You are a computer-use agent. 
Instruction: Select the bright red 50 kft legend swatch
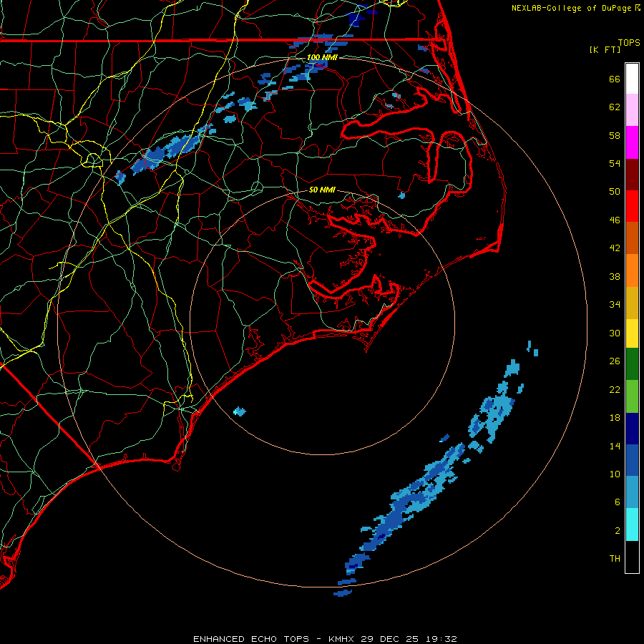pos(632,206)
